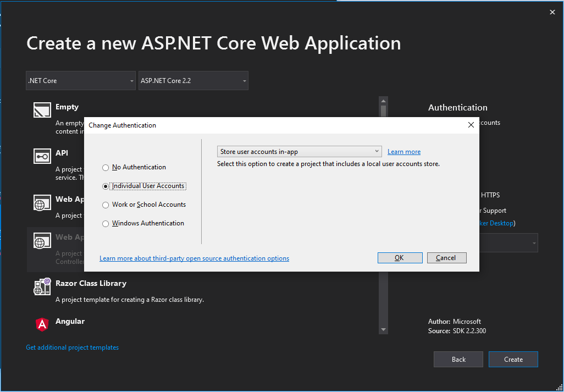Close the Change Authentication dialog
Image resolution: width=564 pixels, height=392 pixels.
pyautogui.click(x=471, y=125)
